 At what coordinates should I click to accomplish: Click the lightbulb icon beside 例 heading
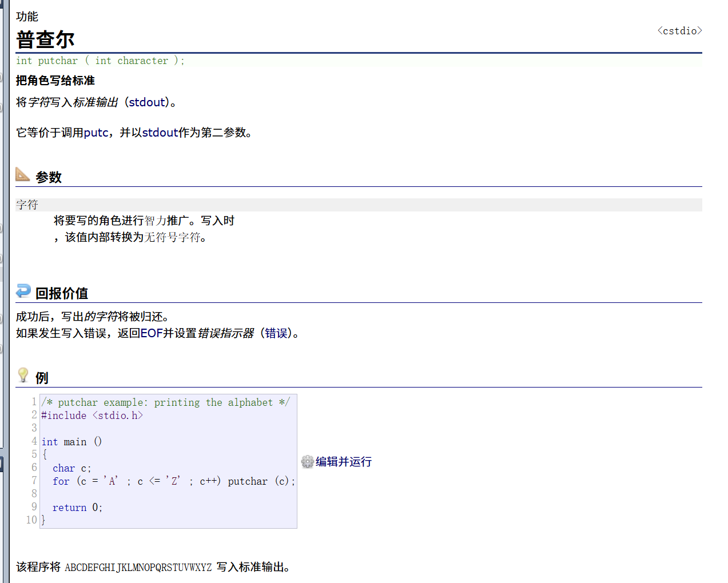coord(22,374)
